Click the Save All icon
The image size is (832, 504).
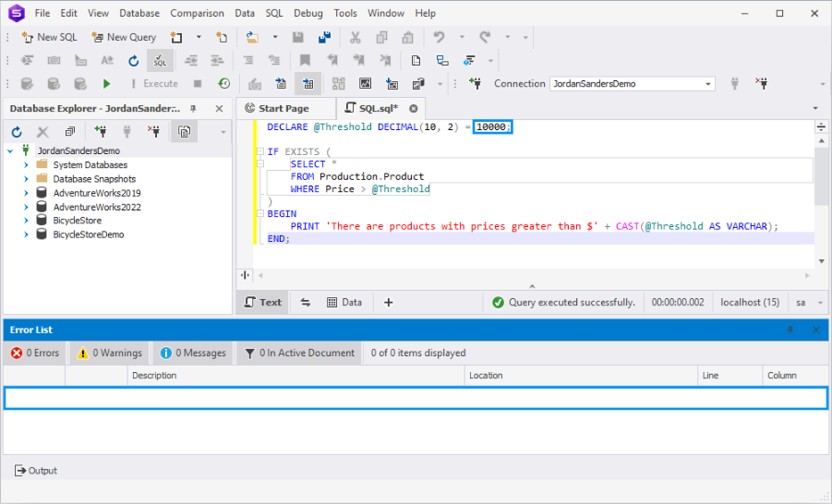coord(324,37)
